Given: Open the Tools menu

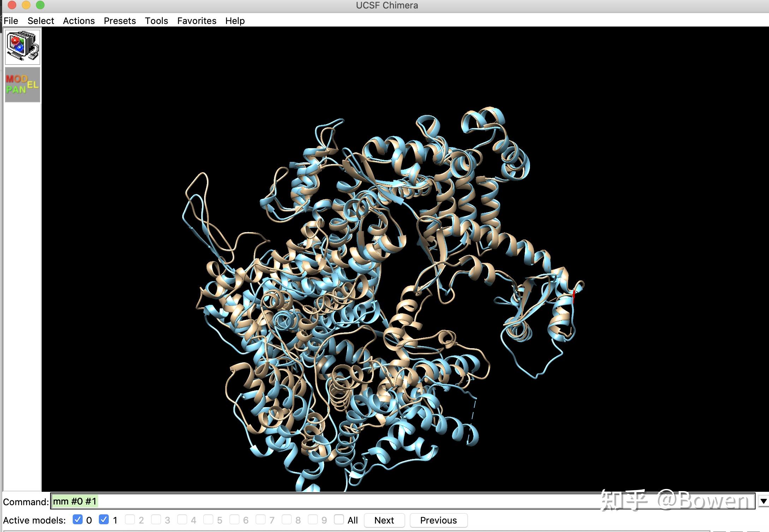Looking at the screenshot, I should [x=156, y=21].
